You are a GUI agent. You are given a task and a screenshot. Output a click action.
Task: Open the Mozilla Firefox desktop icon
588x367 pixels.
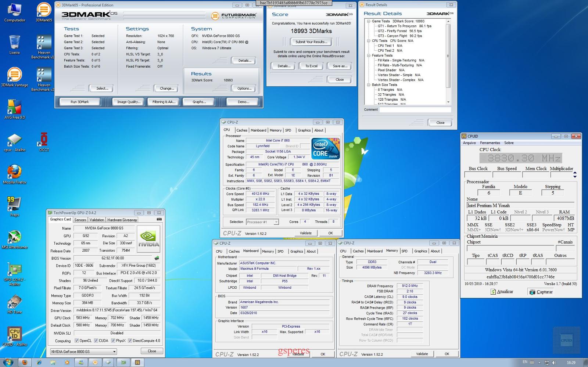[x=15, y=174]
